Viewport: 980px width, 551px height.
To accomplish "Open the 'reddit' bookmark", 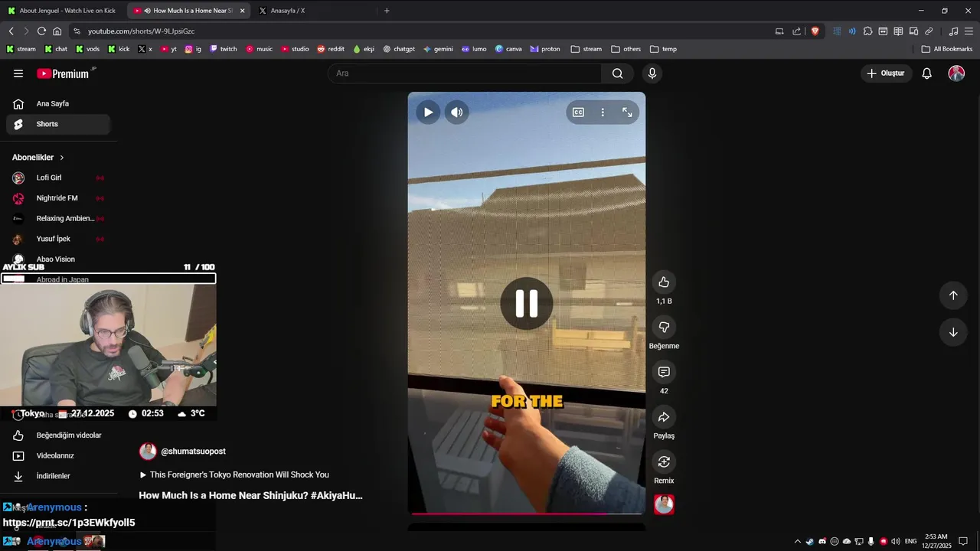I will pyautogui.click(x=331, y=49).
